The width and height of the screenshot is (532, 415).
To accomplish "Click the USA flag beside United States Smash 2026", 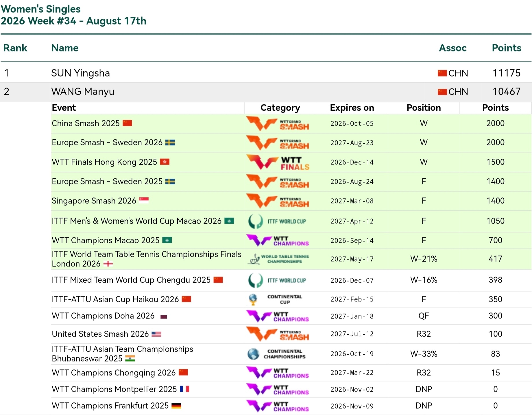I will 156,334.
